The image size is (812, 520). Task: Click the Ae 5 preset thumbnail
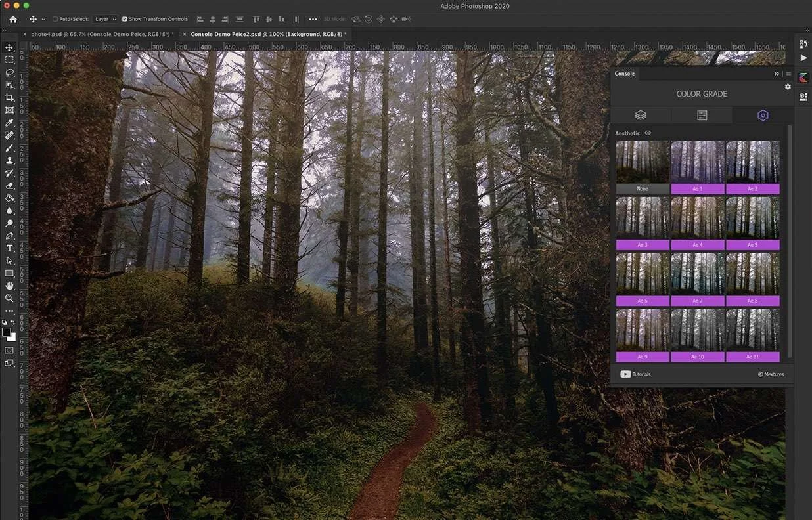[753, 218]
